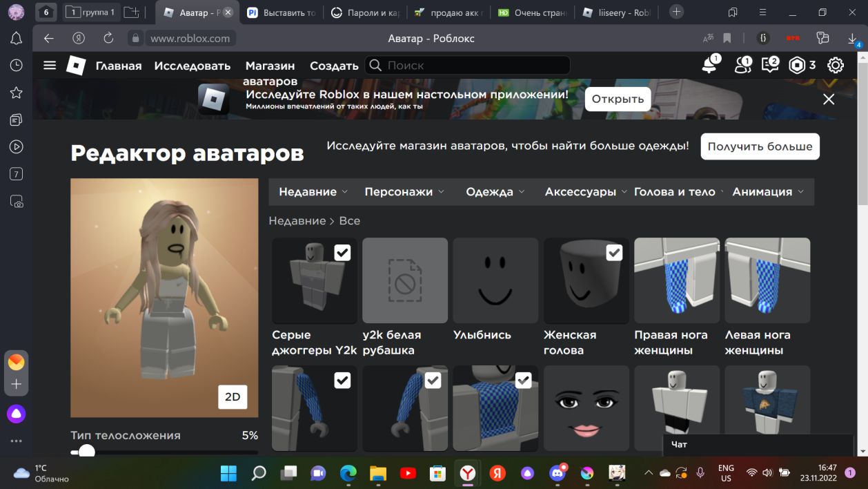Open page translation icon in address bar
Image resolution: width=868 pixels, height=489 pixels.
pos(708,38)
